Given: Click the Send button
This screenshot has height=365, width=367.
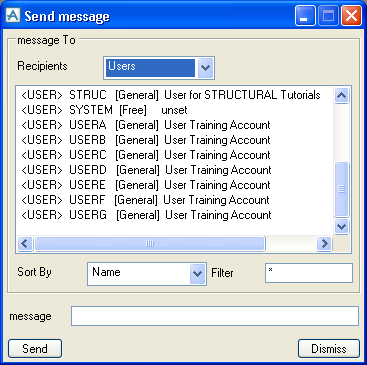Looking at the screenshot, I should click(x=35, y=349).
